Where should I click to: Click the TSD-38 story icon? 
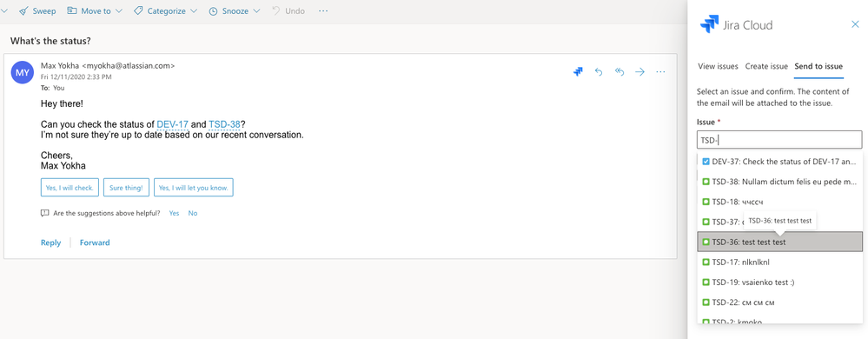click(x=706, y=182)
